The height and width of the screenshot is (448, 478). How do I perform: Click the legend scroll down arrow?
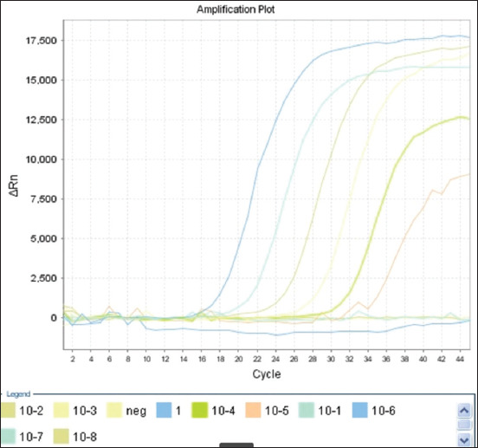[x=465, y=439]
